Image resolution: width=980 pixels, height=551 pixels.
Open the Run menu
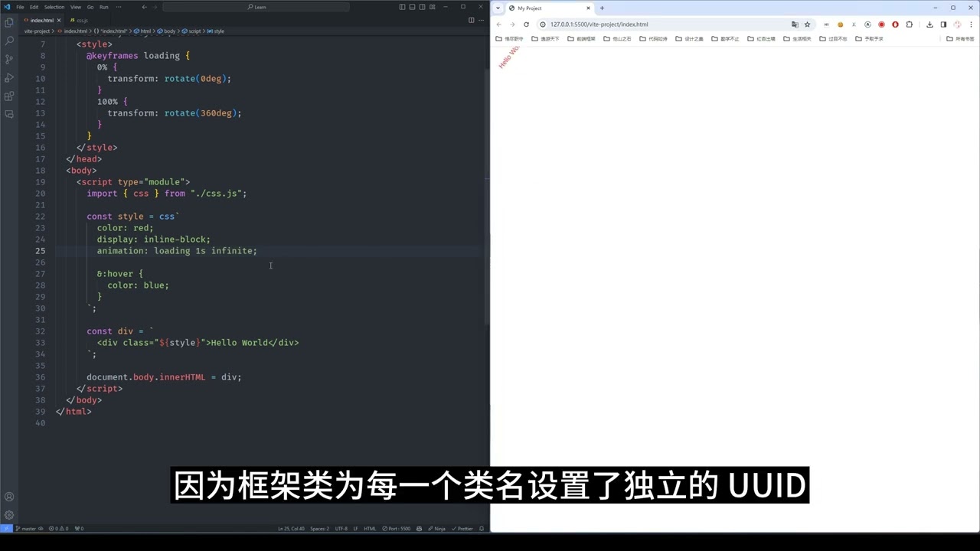coord(103,7)
